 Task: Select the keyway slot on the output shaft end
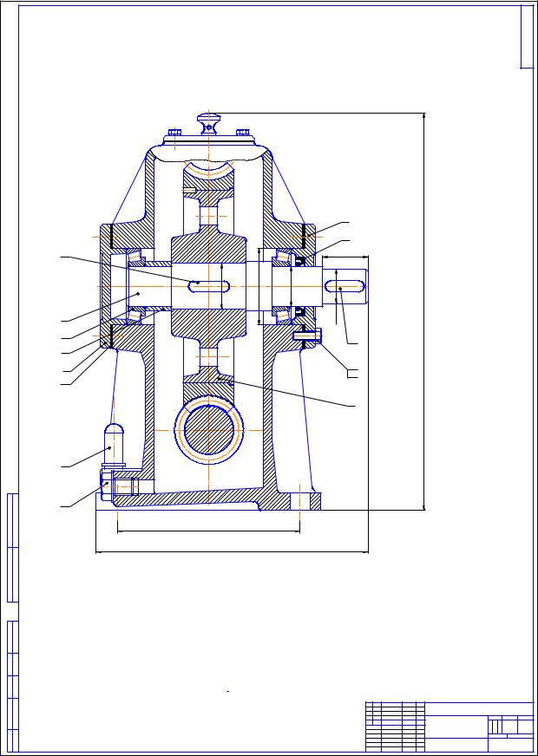[344, 287]
